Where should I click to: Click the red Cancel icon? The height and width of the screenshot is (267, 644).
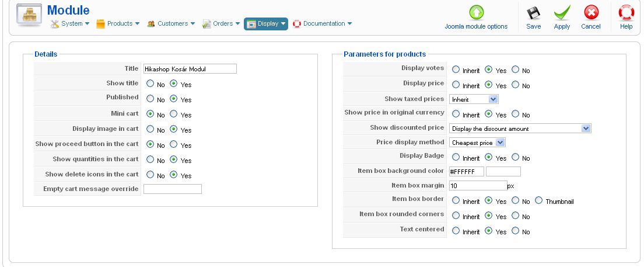[591, 13]
